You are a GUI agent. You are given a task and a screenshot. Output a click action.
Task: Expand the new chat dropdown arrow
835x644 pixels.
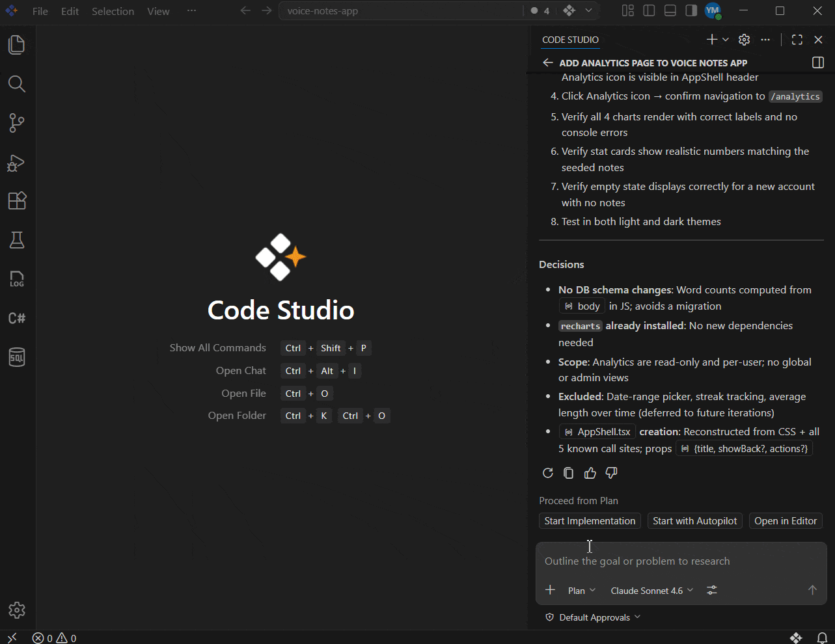[x=726, y=40]
